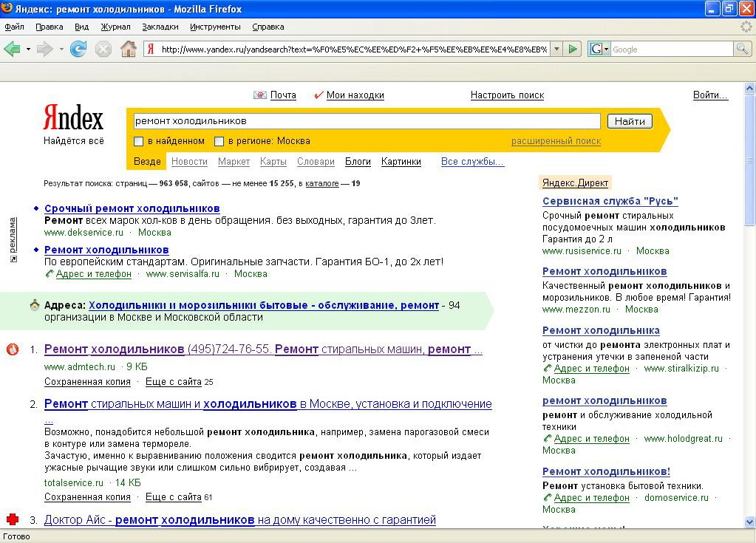This screenshot has width=756, height=543.
Task: Open the Закладки menu
Action: tap(160, 27)
